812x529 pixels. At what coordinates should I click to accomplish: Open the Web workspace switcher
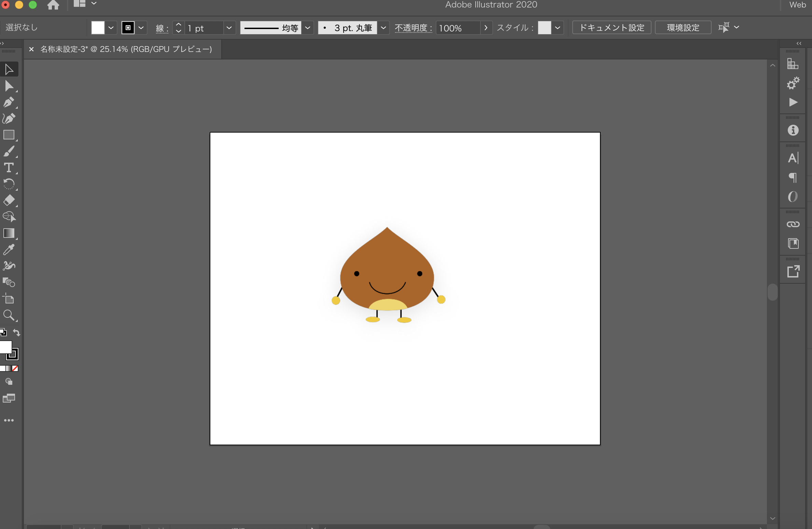point(797,5)
